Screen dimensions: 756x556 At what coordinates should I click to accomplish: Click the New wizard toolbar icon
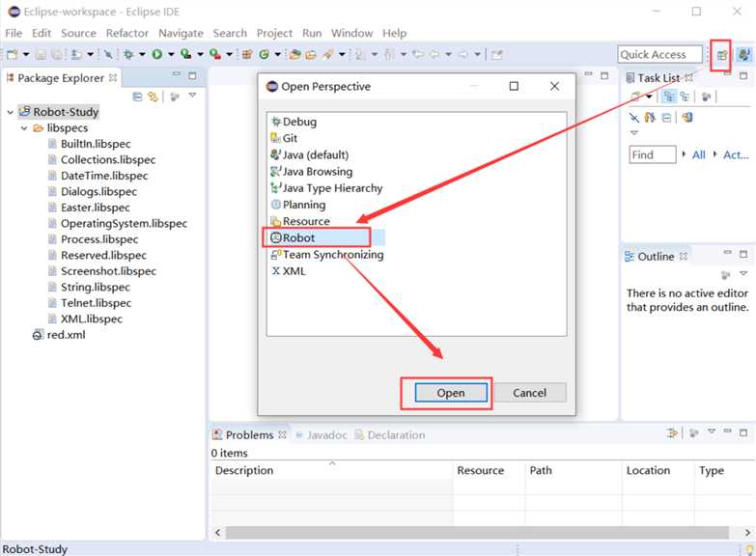[13, 54]
